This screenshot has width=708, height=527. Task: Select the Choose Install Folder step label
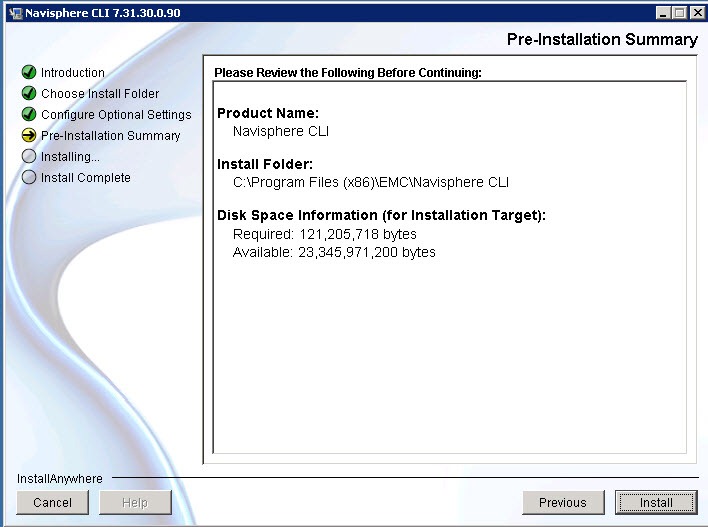pos(99,93)
